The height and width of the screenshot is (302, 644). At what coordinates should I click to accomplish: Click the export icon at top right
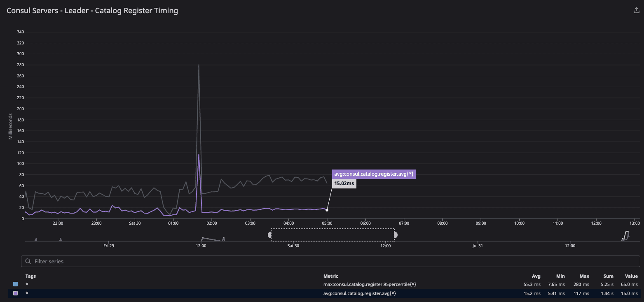(x=636, y=11)
